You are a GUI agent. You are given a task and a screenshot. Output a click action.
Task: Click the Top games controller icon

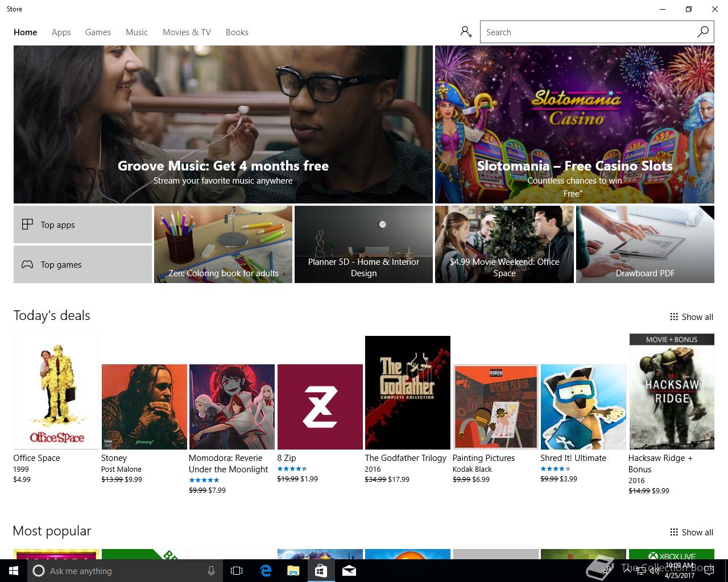pos(27,264)
